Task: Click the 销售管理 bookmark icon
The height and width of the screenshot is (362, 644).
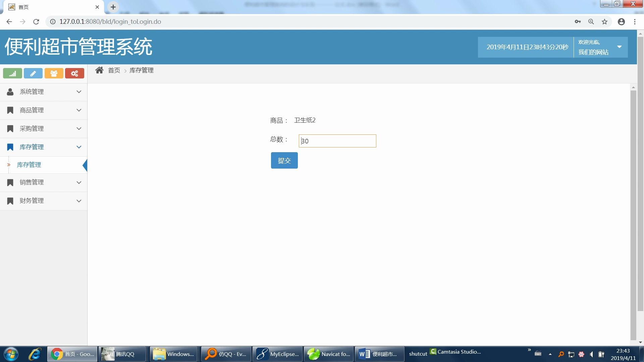Action: pyautogui.click(x=10, y=182)
